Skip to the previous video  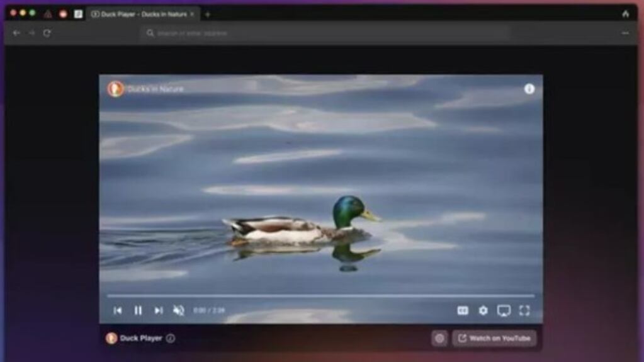[118, 310]
